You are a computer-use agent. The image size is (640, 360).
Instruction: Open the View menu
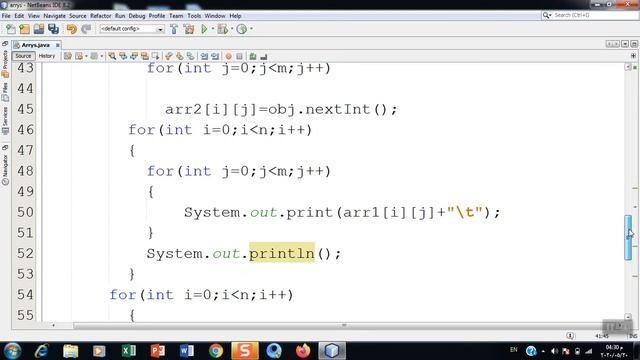34,16
